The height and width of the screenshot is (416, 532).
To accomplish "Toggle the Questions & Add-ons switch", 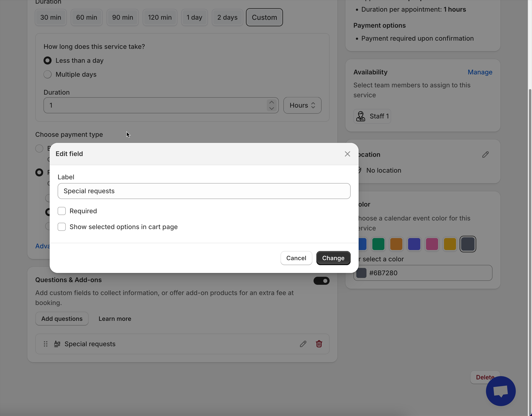I will coord(321,281).
